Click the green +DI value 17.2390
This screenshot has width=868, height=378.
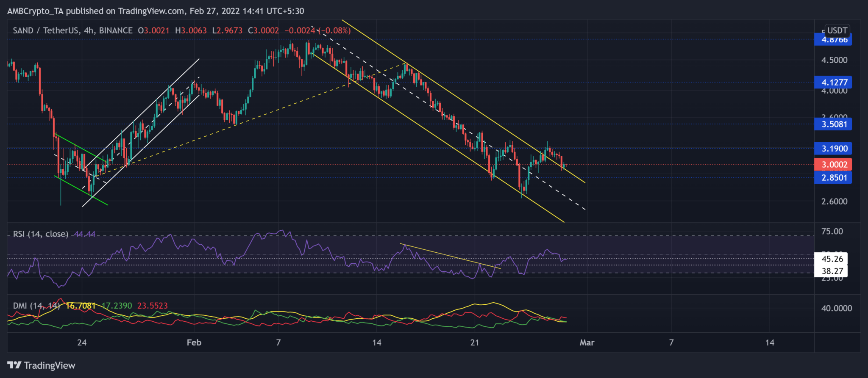(x=117, y=306)
